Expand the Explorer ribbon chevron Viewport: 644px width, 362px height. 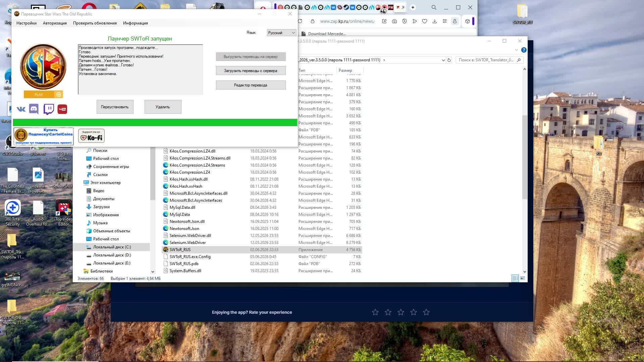coord(516,50)
